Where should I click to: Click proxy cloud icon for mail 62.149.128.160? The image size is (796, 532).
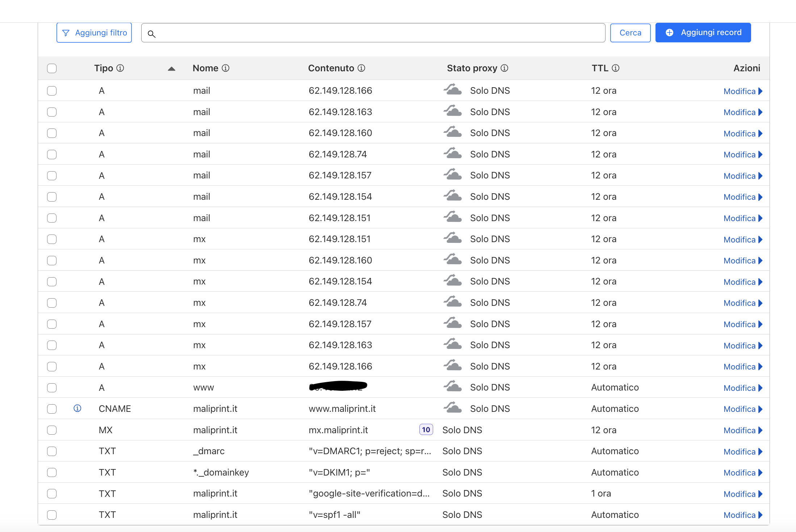pyautogui.click(x=453, y=132)
